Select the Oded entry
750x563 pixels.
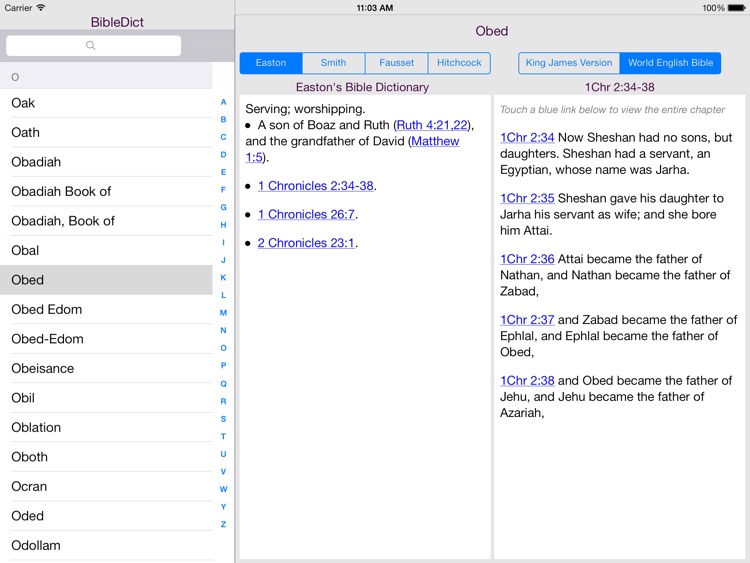click(106, 516)
